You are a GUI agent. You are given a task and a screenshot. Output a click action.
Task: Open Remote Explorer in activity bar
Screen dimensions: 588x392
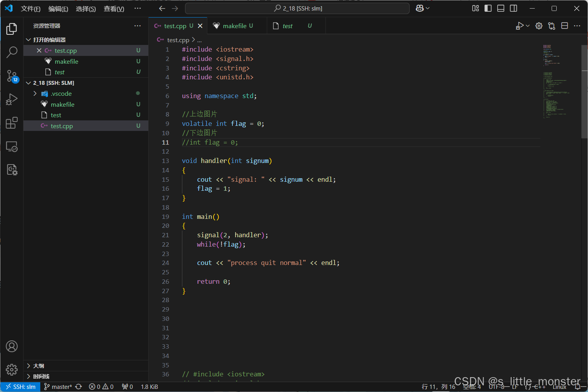pyautogui.click(x=12, y=147)
